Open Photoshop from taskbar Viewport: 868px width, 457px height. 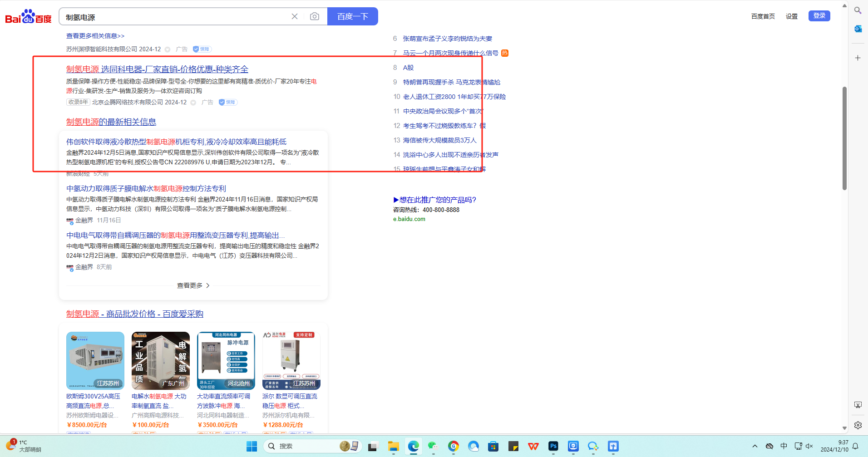pos(553,446)
